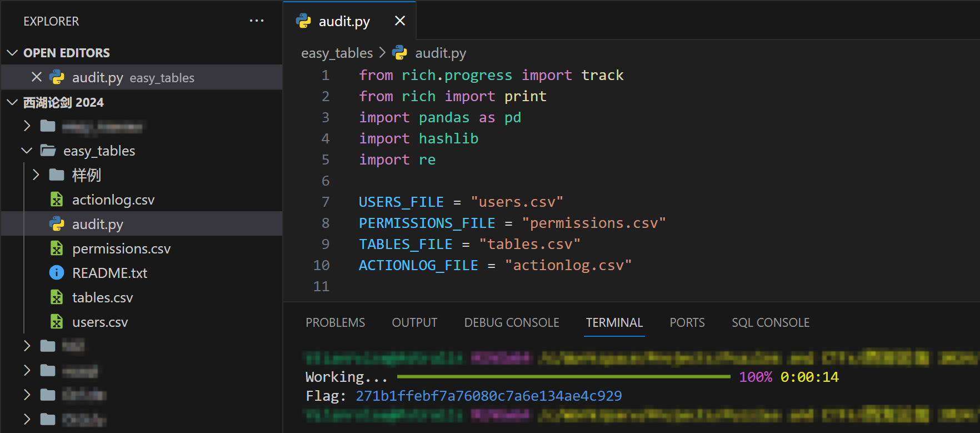Open the Explorer more actions ellipsis menu
980x433 pixels.
[256, 21]
